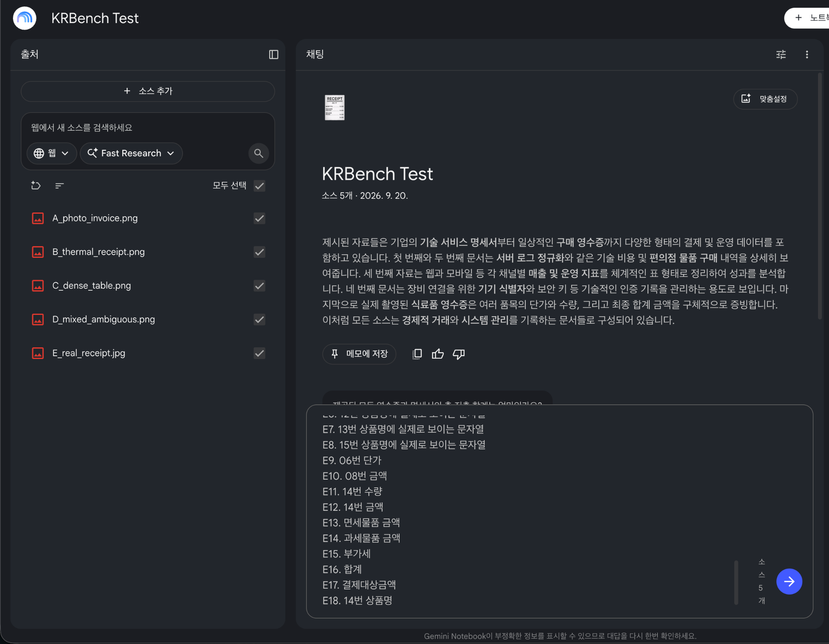Click the E17. 결제대상금액 line
The width and height of the screenshot is (829, 644).
point(359,584)
